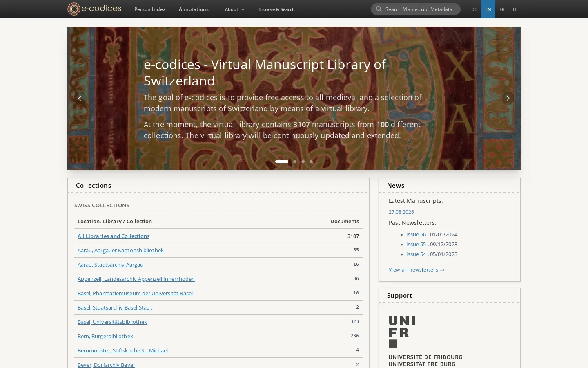Open the About dropdown menu
The image size is (588, 368).
[x=234, y=9]
